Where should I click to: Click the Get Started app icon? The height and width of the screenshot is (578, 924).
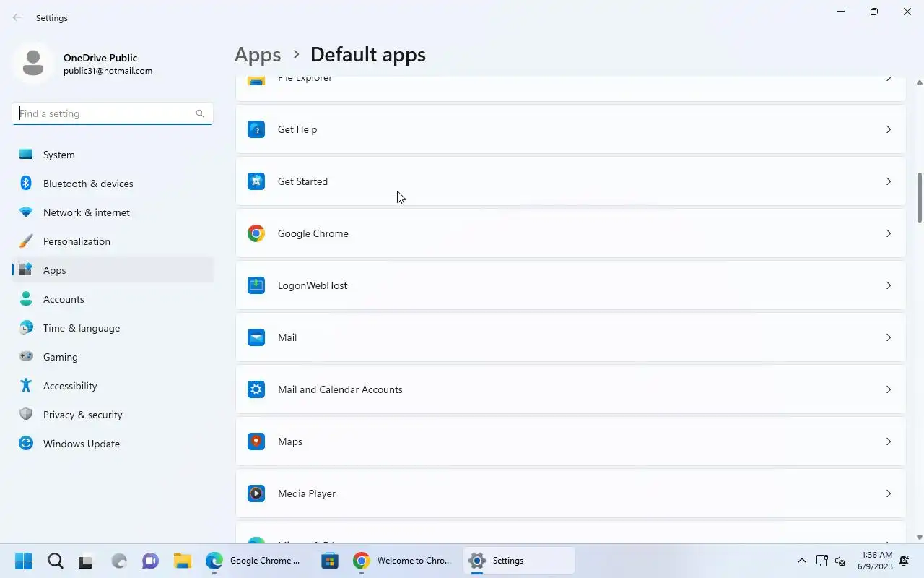(256, 181)
